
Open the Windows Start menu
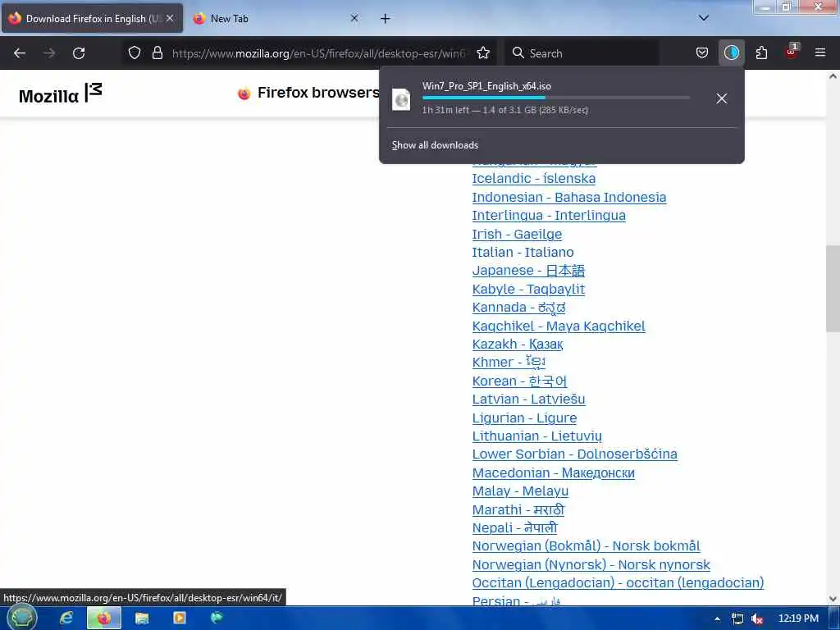point(22,618)
